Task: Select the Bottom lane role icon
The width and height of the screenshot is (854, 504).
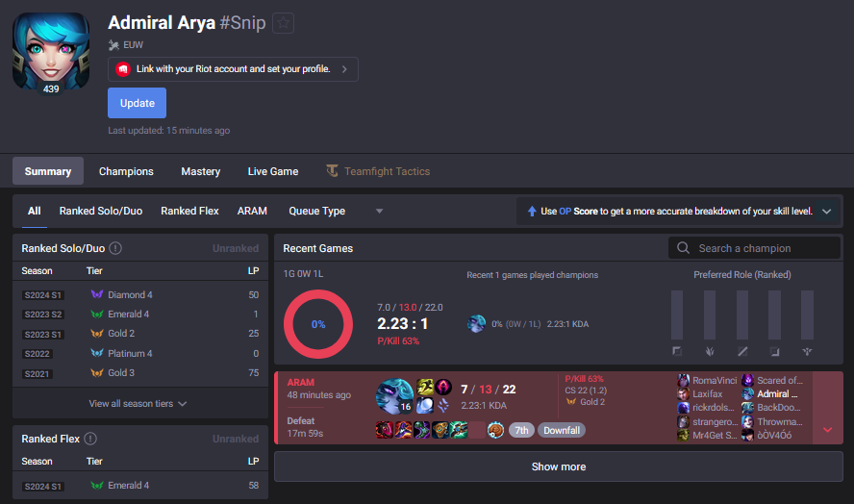Action: click(x=774, y=351)
